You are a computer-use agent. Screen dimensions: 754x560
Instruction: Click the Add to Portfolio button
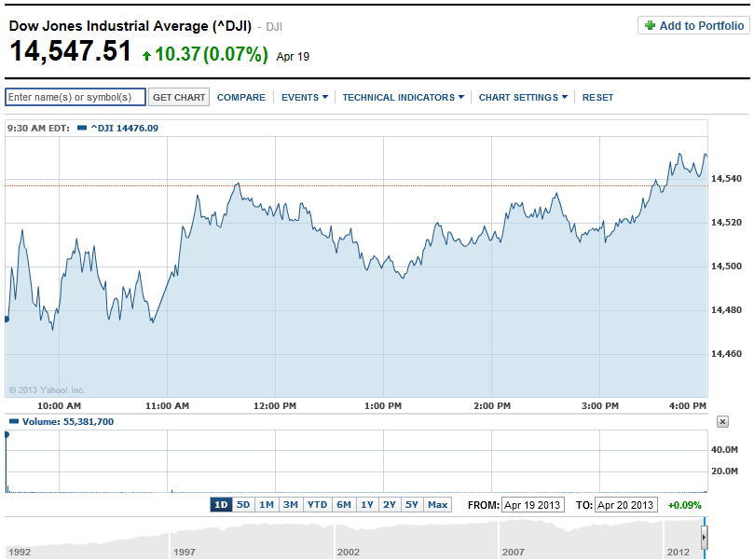pyautogui.click(x=692, y=26)
